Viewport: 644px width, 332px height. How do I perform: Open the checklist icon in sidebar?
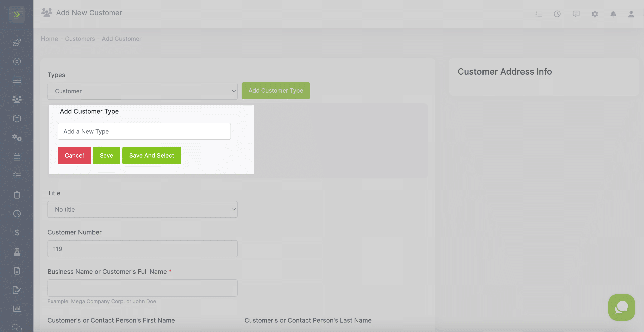coord(17,175)
